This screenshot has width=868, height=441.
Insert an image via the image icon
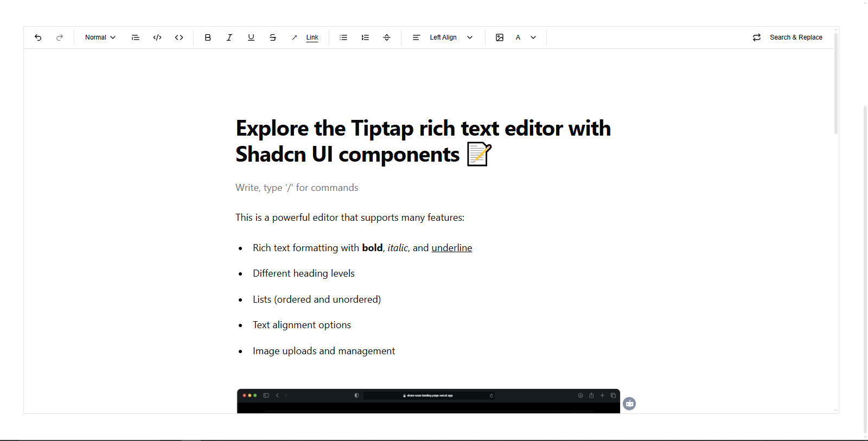coord(500,37)
